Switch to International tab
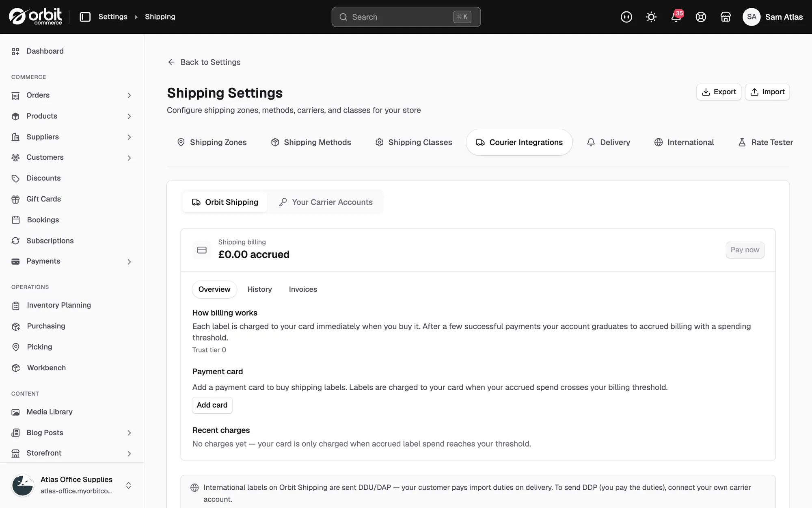 684,142
